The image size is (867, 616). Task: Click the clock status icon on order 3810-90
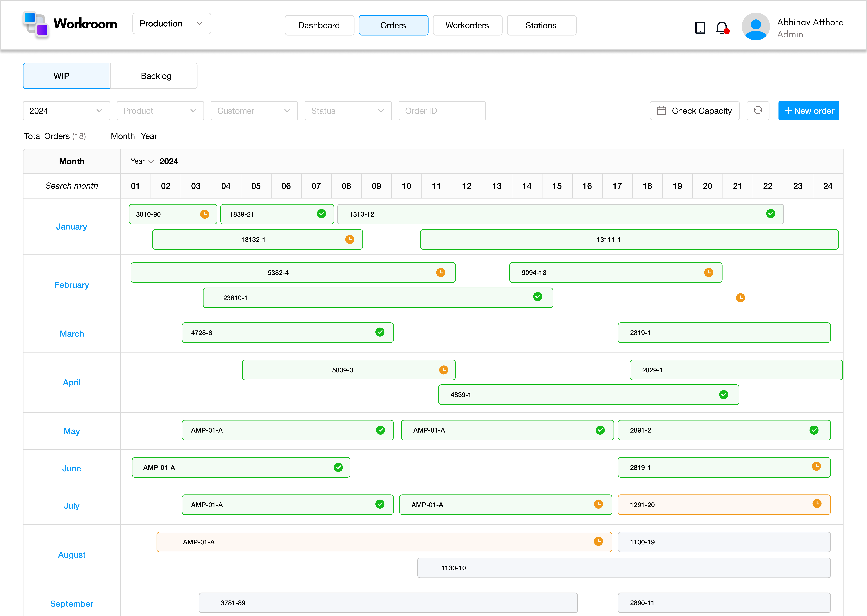tap(205, 214)
